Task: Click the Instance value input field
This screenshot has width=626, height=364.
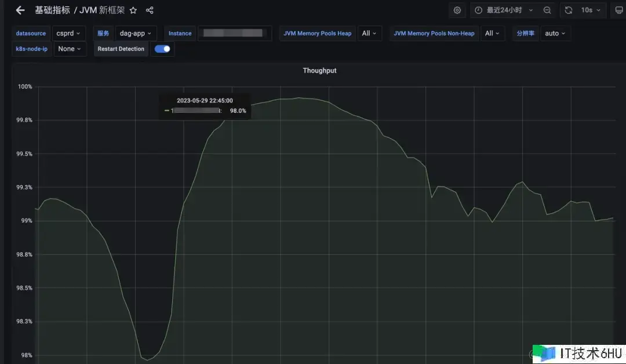Action: (235, 34)
